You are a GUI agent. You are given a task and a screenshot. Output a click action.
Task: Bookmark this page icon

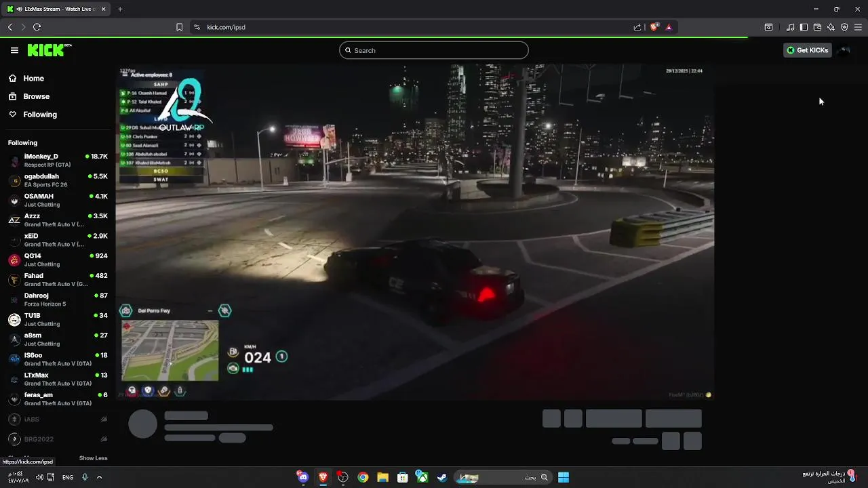179,27
